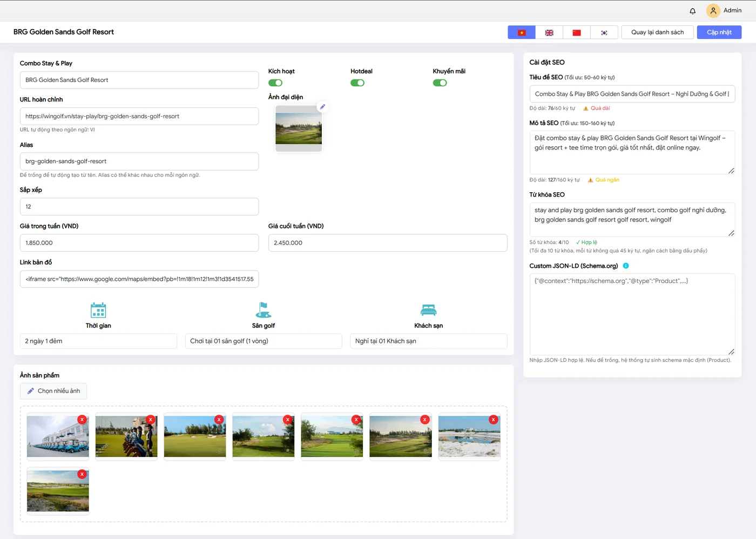Remove the sandy beach photo
The width and height of the screenshot is (756, 539).
[494, 419]
